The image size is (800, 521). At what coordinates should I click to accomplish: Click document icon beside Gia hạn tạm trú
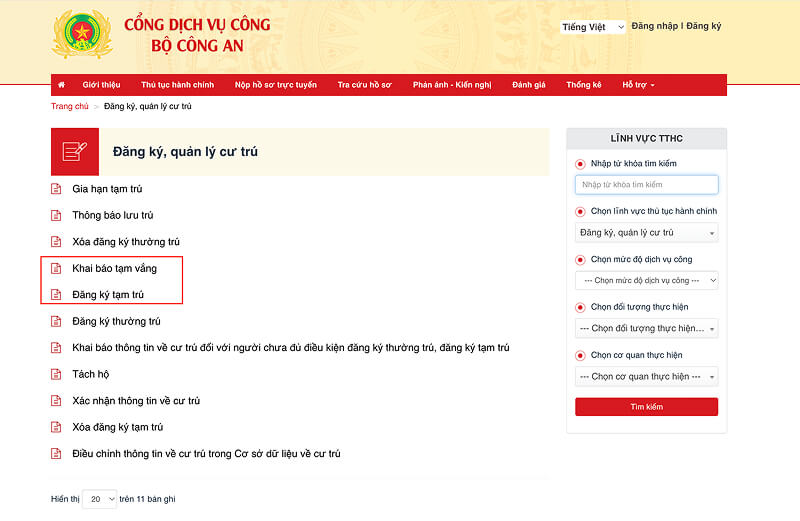coord(57,189)
